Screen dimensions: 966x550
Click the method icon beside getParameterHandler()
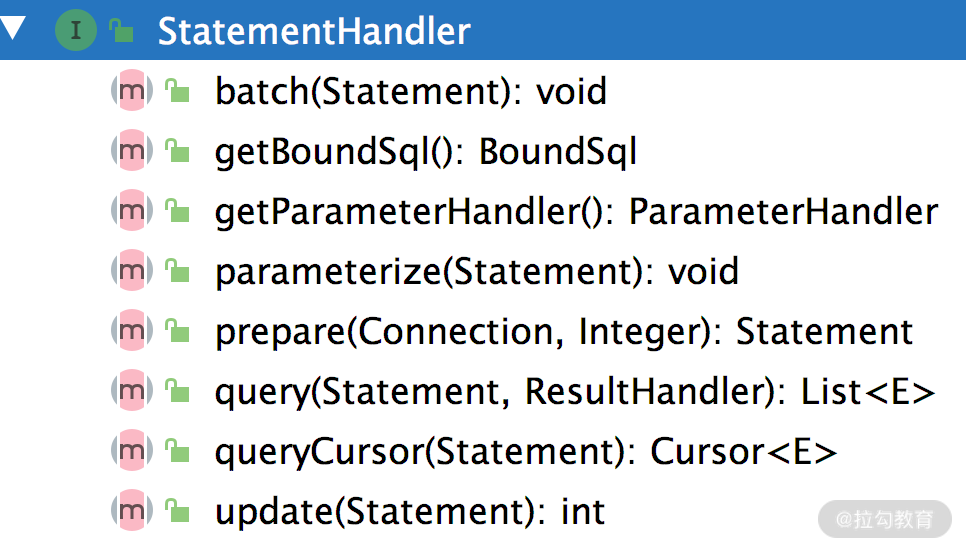pyautogui.click(x=131, y=211)
